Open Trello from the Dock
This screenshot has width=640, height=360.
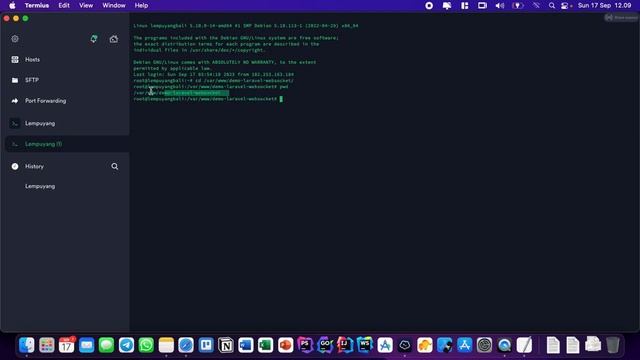click(x=206, y=345)
